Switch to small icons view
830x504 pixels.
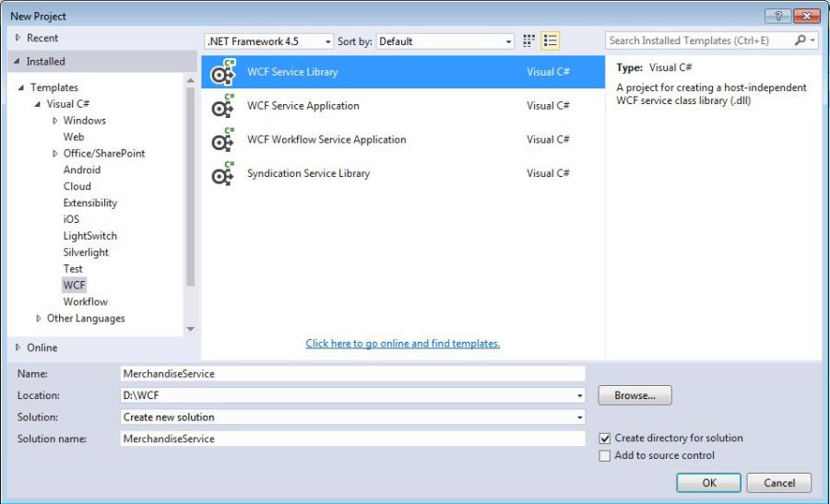point(528,41)
